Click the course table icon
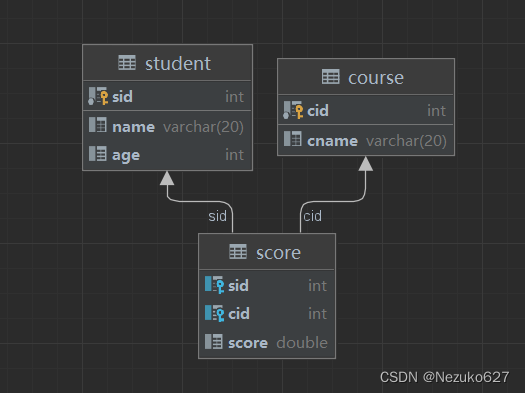This screenshot has width=525, height=393. point(330,77)
